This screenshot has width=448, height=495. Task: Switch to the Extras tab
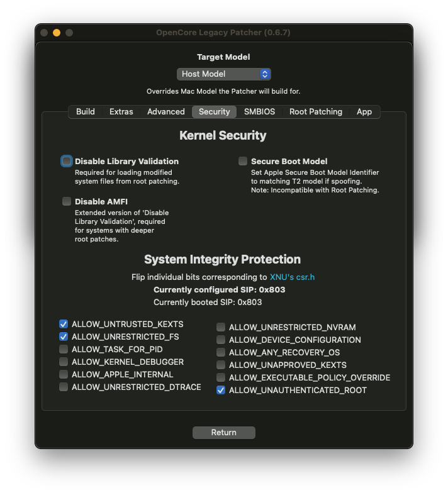tap(121, 112)
